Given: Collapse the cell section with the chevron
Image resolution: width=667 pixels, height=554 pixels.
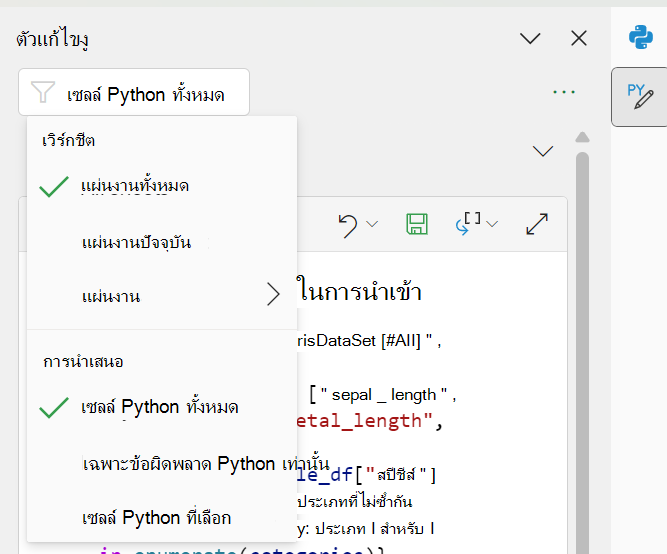Looking at the screenshot, I should (x=543, y=151).
